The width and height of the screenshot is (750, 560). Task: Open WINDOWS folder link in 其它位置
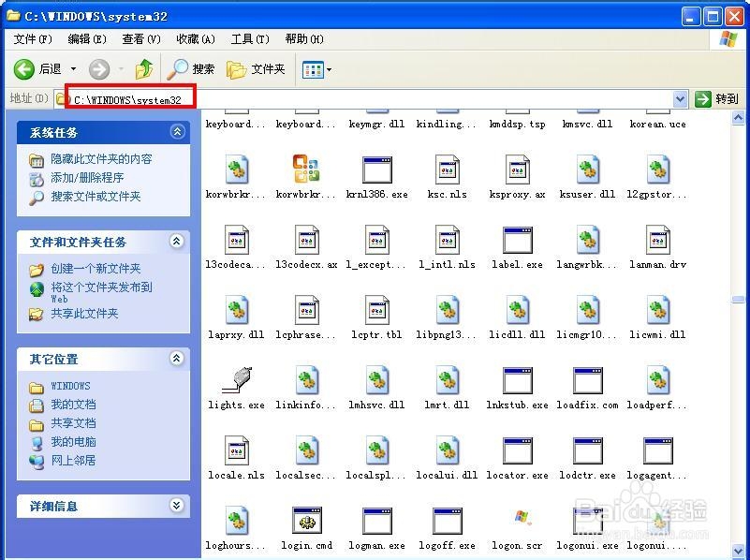(70, 386)
